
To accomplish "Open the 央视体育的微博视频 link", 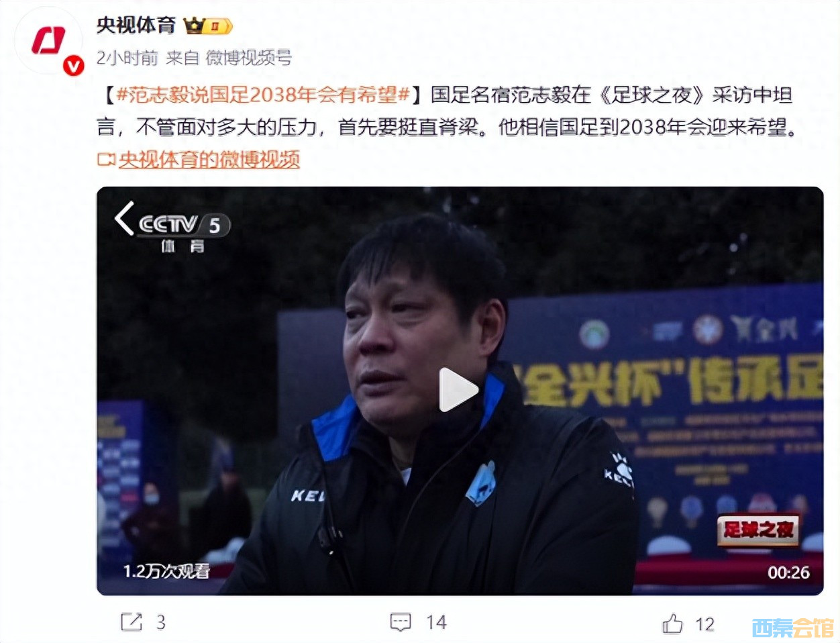I will pos(209,160).
